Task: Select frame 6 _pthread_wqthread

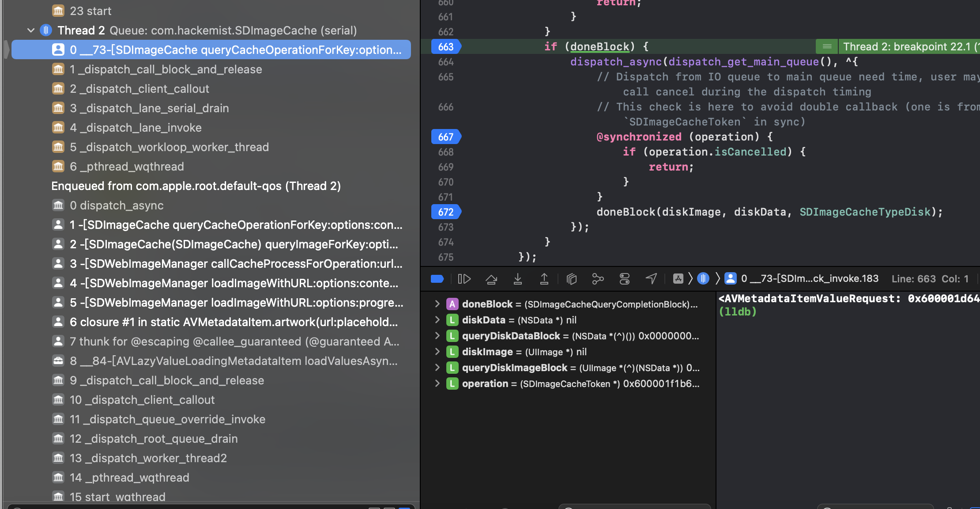Action: [x=211, y=167]
